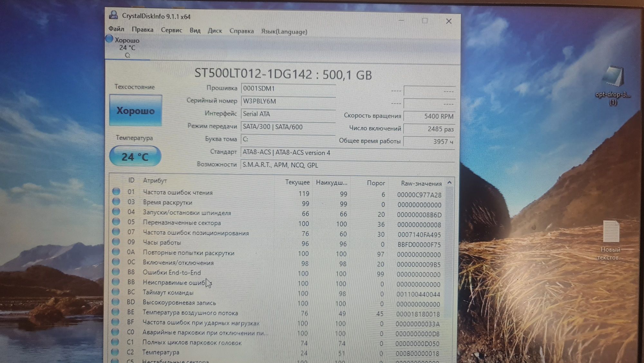Click the firmware field 0001SDM1
Image resolution: width=644 pixels, height=363 pixels.
coord(288,88)
